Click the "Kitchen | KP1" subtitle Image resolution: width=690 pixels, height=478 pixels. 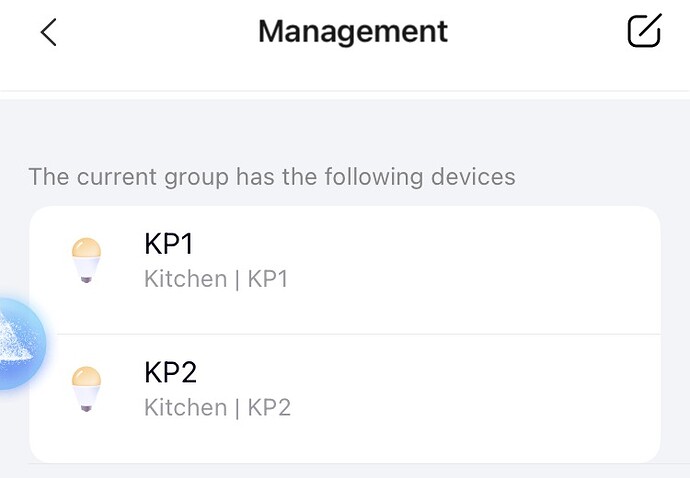coord(216,279)
